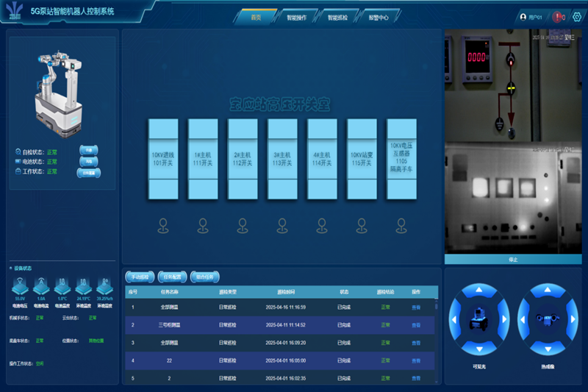Click 查看 link for task row 1
The image size is (588, 392).
[x=416, y=307]
